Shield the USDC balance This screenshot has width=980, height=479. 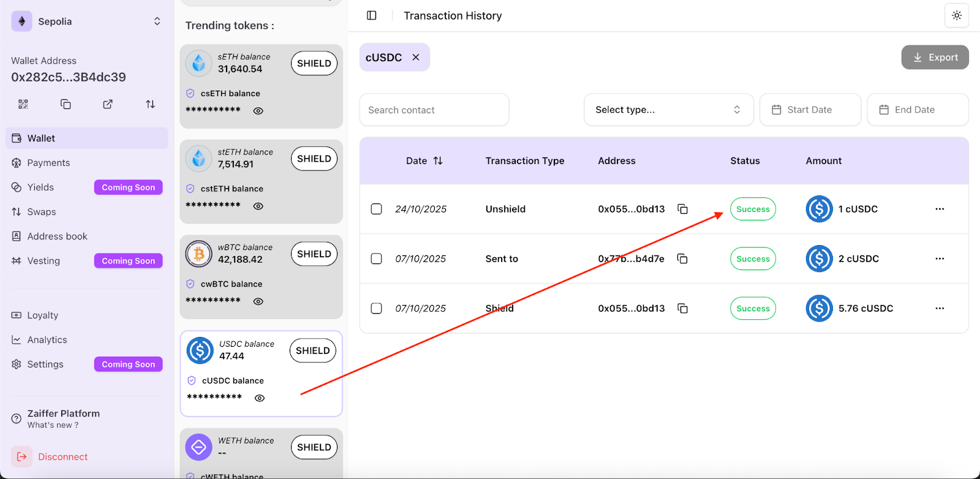point(313,350)
